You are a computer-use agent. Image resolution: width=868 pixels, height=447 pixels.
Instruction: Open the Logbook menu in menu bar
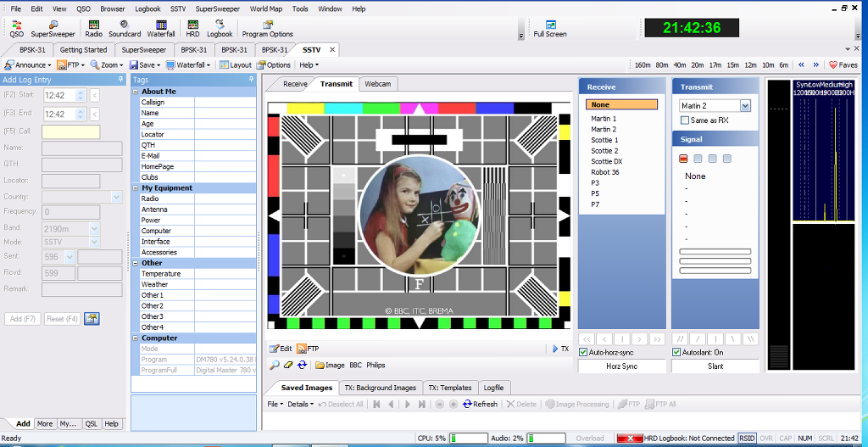click(x=147, y=8)
